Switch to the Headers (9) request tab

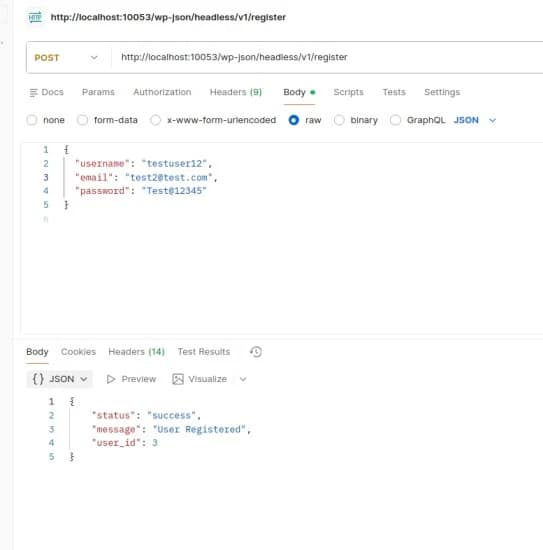236,92
